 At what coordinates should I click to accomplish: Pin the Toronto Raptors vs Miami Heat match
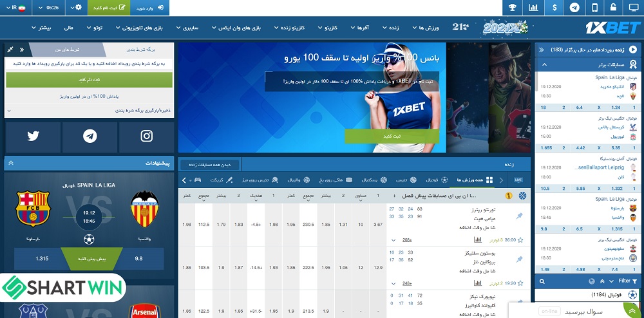click(x=520, y=216)
